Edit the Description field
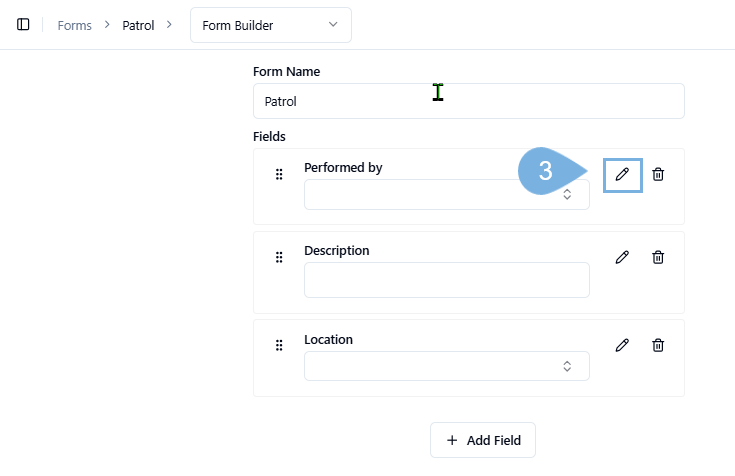 622,257
